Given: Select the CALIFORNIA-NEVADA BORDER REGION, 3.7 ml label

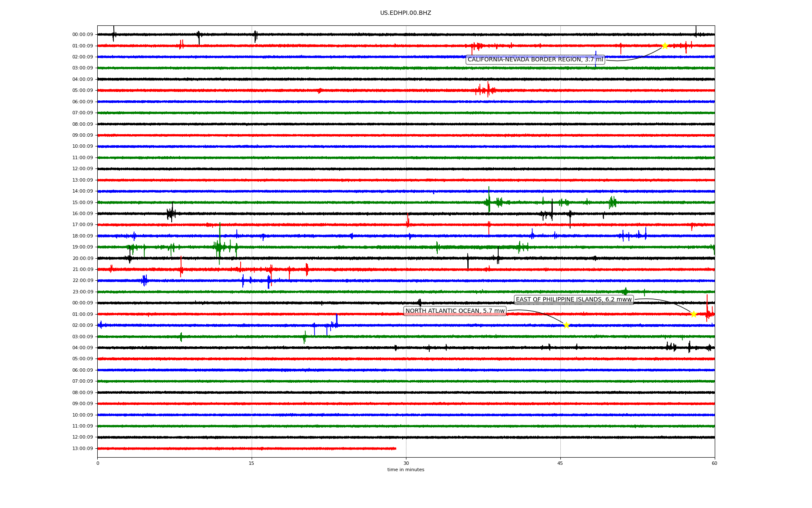Looking at the screenshot, I should [x=535, y=60].
